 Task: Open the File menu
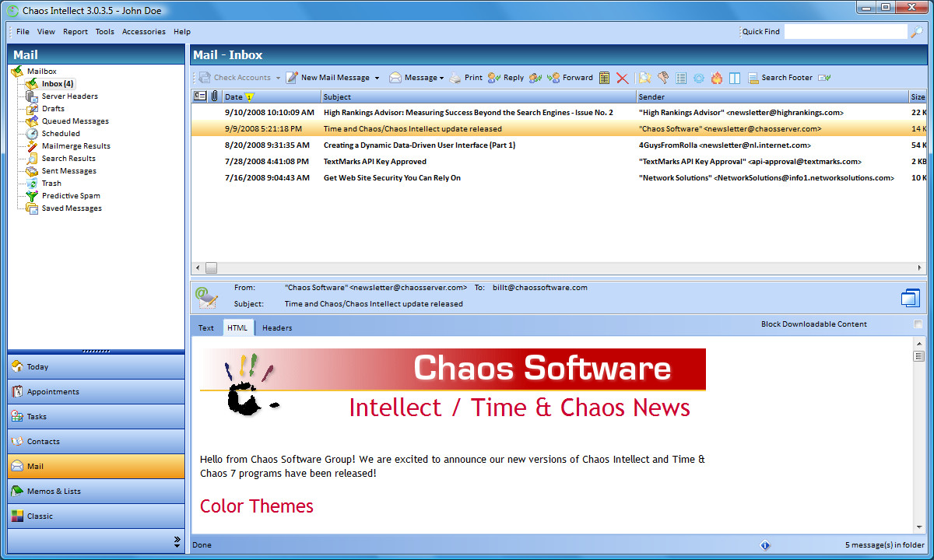coord(23,32)
